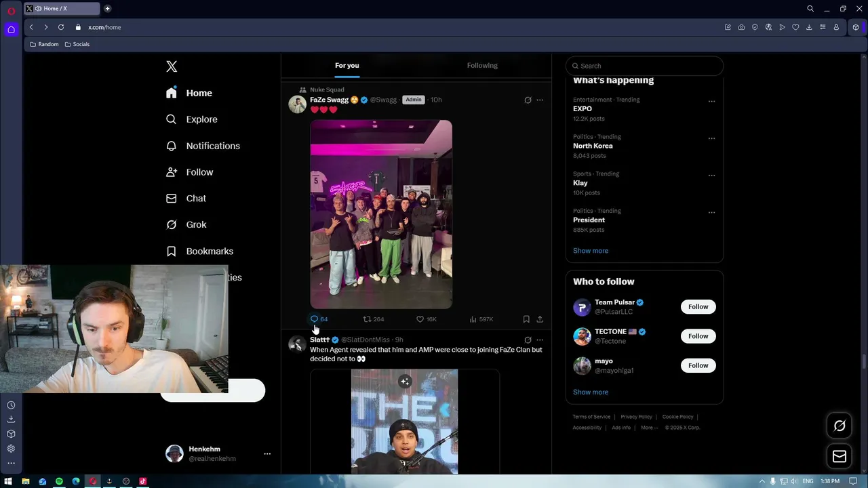Viewport: 868px width, 488px height.
Task: Show more trending topics
Action: pos(591,251)
